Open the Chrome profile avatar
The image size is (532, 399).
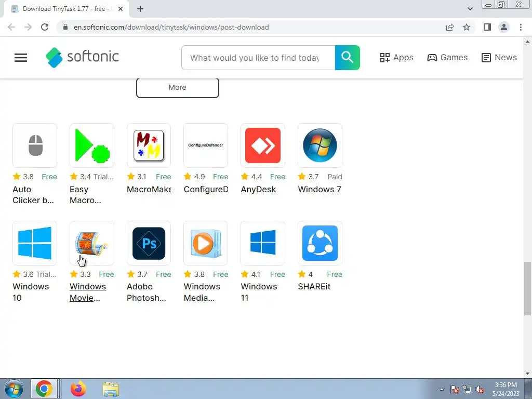(504, 27)
